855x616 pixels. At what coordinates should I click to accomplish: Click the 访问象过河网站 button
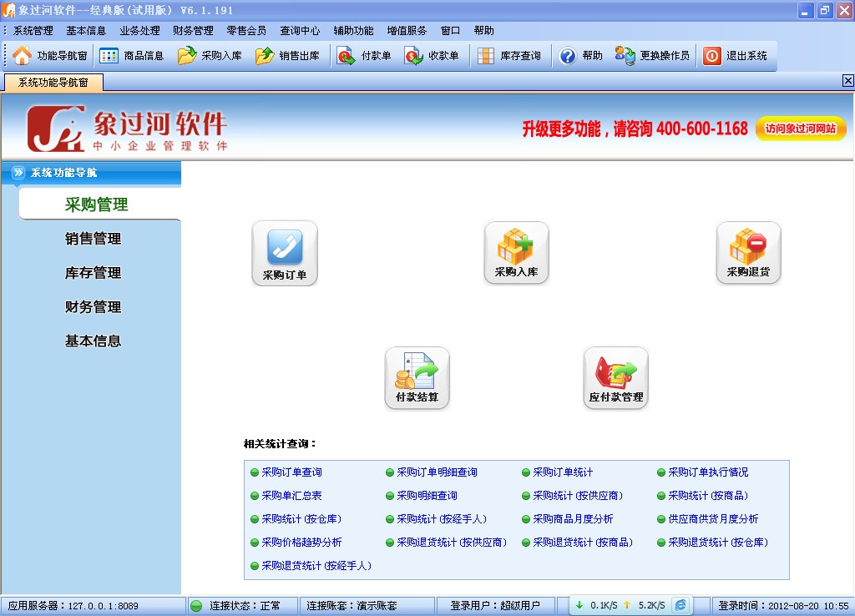click(x=801, y=129)
